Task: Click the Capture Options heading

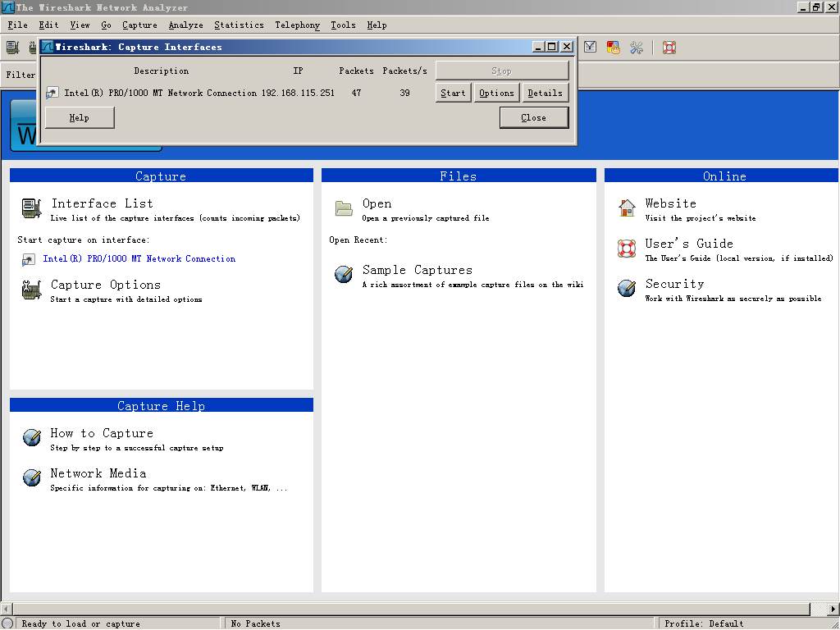Action: pyautogui.click(x=106, y=285)
